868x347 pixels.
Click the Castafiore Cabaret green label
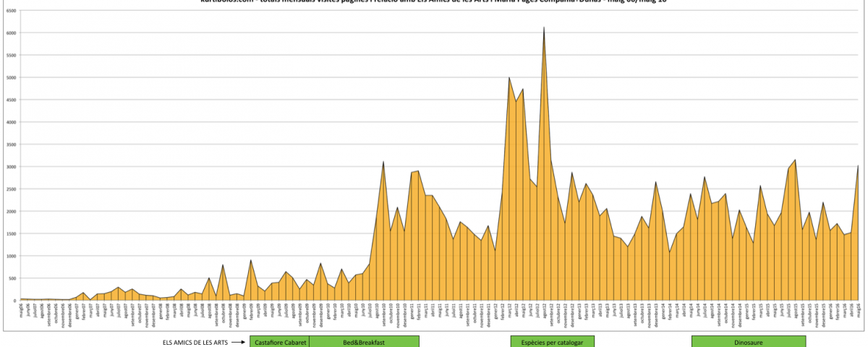(x=280, y=341)
